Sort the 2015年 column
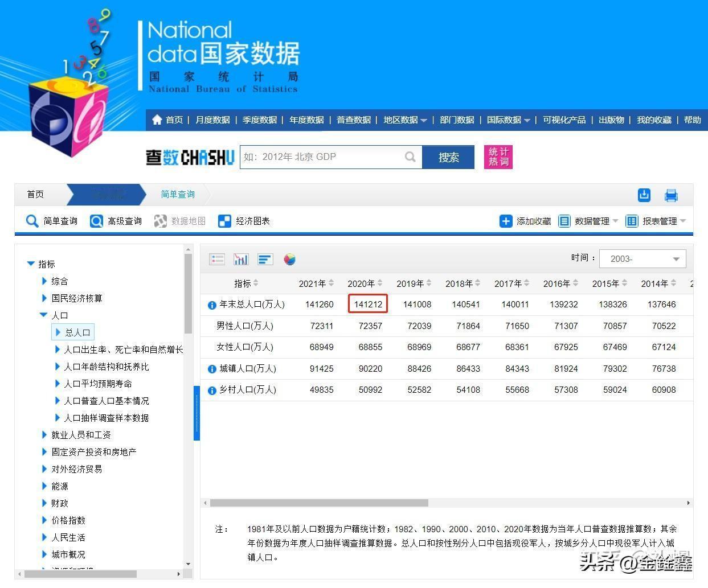The image size is (708, 588). coord(625,283)
